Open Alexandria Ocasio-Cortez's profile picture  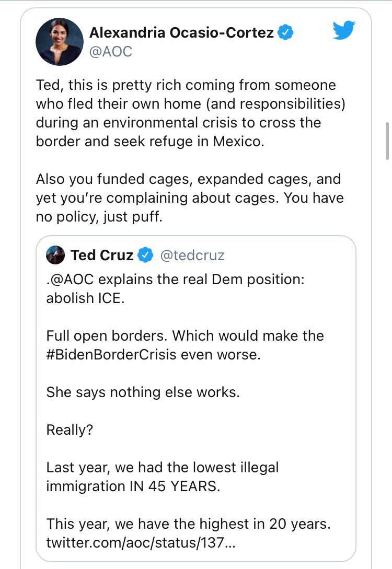(x=60, y=42)
